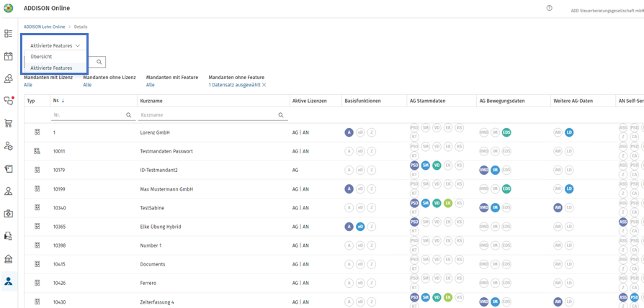Open the user group sidebar icon
The height and width of the screenshot is (308, 644).
(8, 78)
